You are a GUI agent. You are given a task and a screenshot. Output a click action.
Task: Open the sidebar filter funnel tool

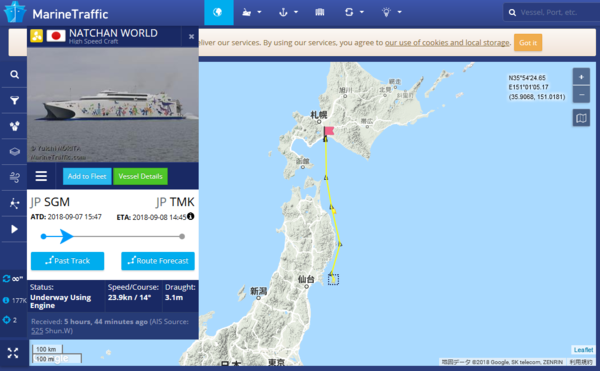coord(14,101)
